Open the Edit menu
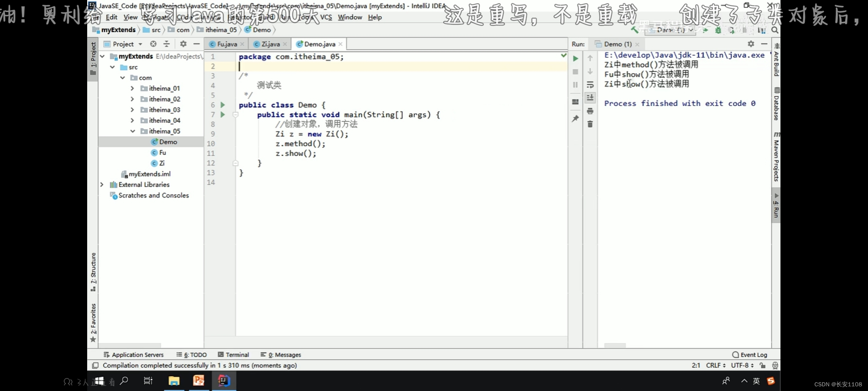The height and width of the screenshot is (391, 868). click(111, 17)
